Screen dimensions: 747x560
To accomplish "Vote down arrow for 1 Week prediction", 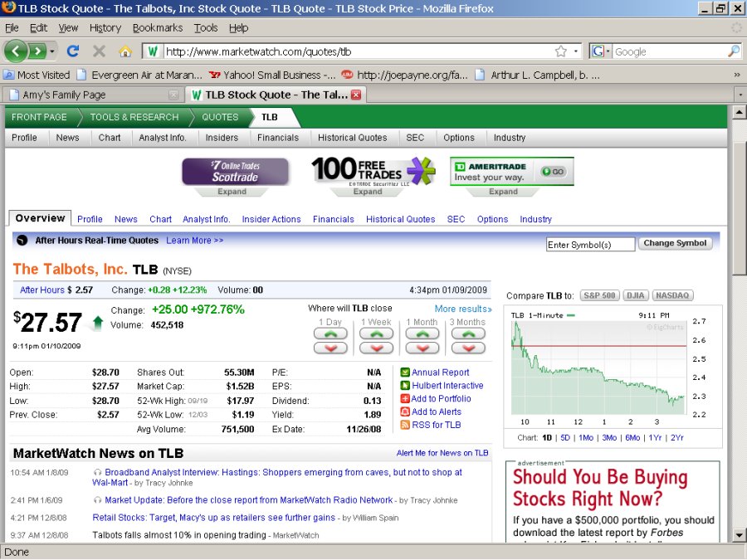I will [x=376, y=348].
